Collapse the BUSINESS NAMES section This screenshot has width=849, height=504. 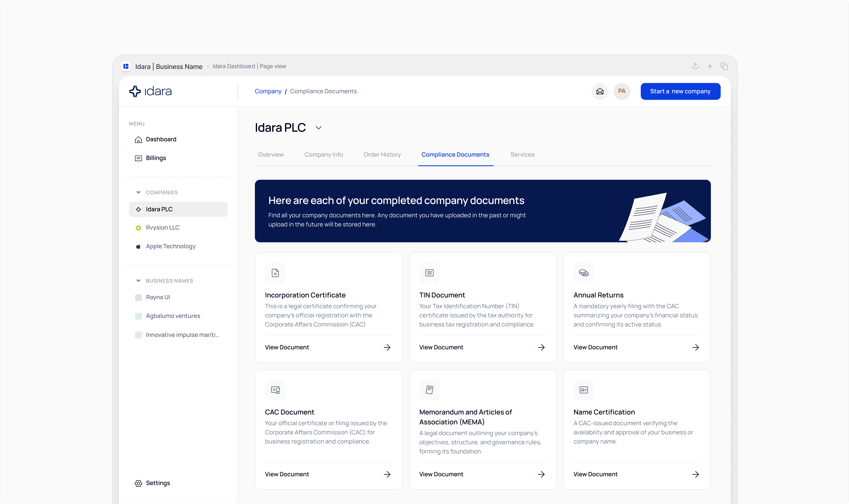coord(138,281)
